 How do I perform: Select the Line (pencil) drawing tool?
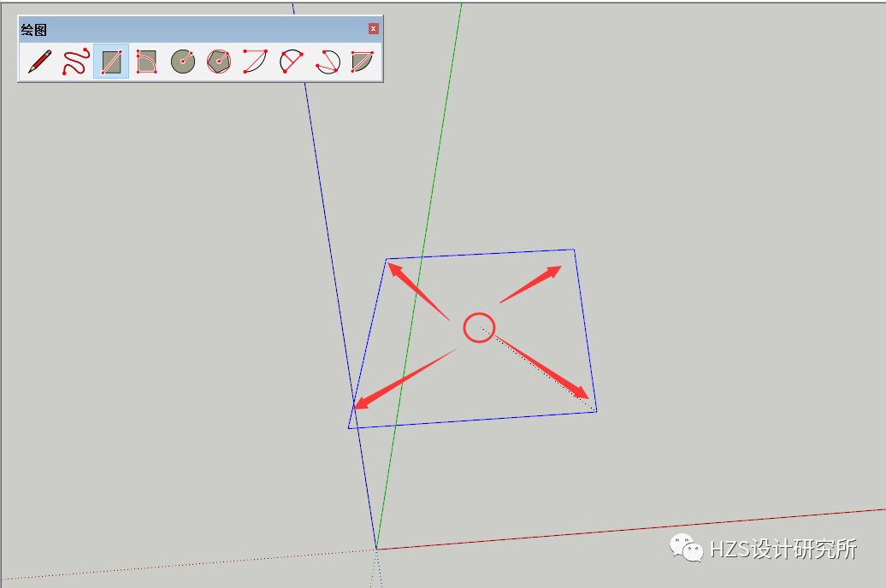41,61
